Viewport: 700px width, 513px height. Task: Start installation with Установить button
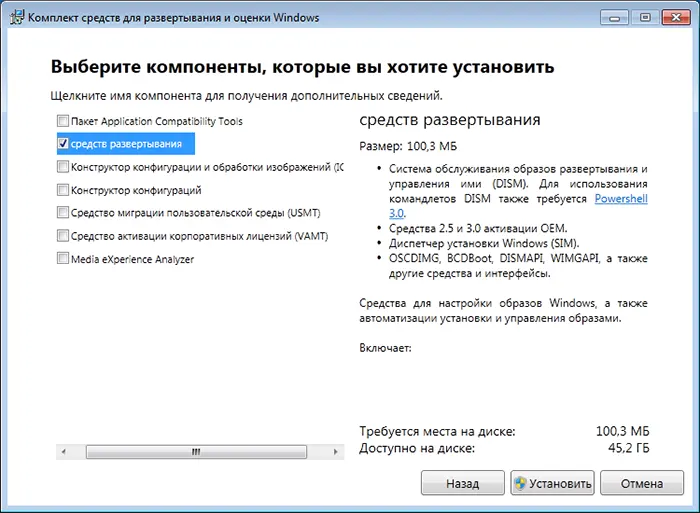[x=552, y=483]
